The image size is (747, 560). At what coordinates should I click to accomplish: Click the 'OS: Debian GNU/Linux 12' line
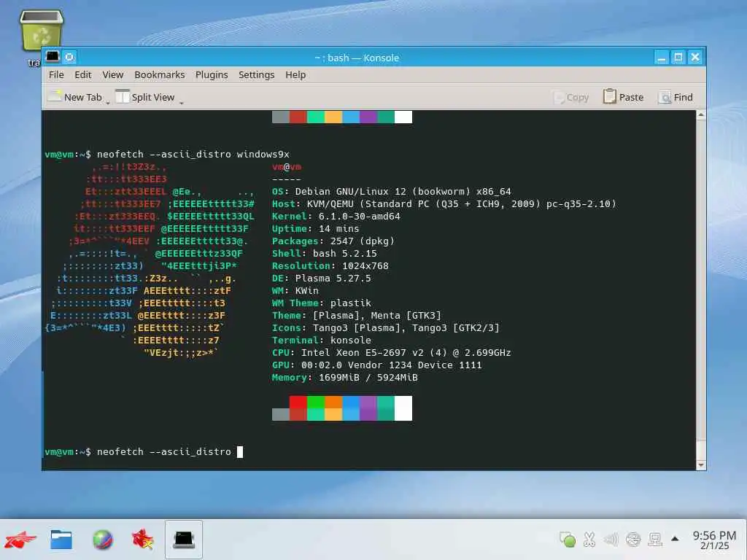[x=392, y=192]
